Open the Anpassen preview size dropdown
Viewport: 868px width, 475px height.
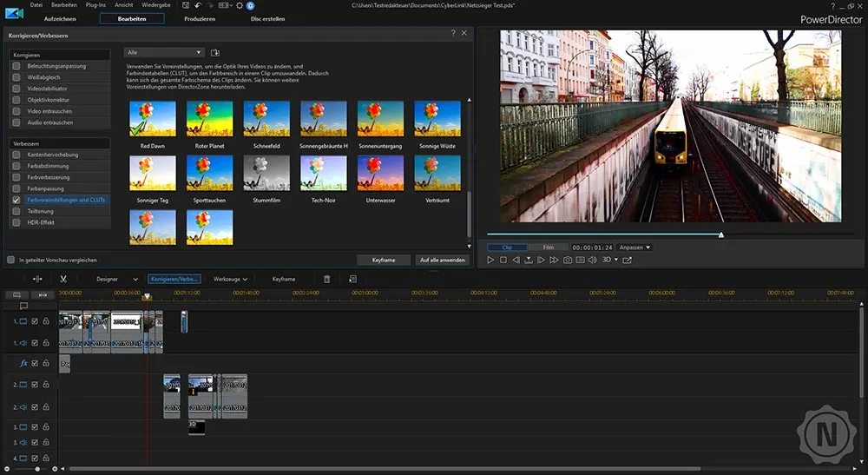point(635,247)
